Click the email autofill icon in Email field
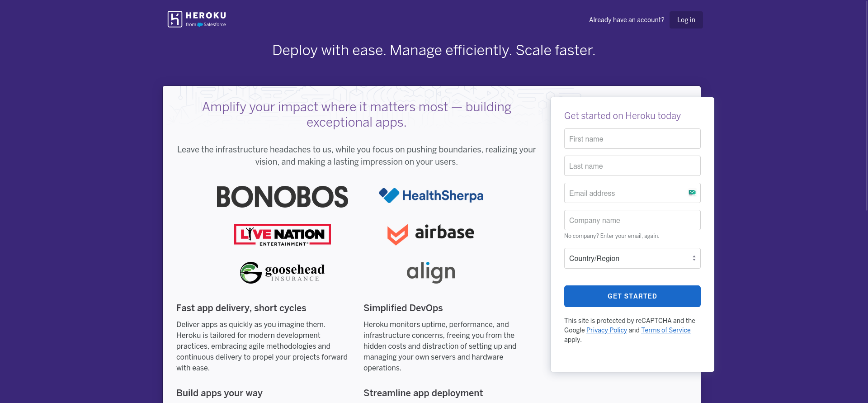868x403 pixels. point(692,193)
